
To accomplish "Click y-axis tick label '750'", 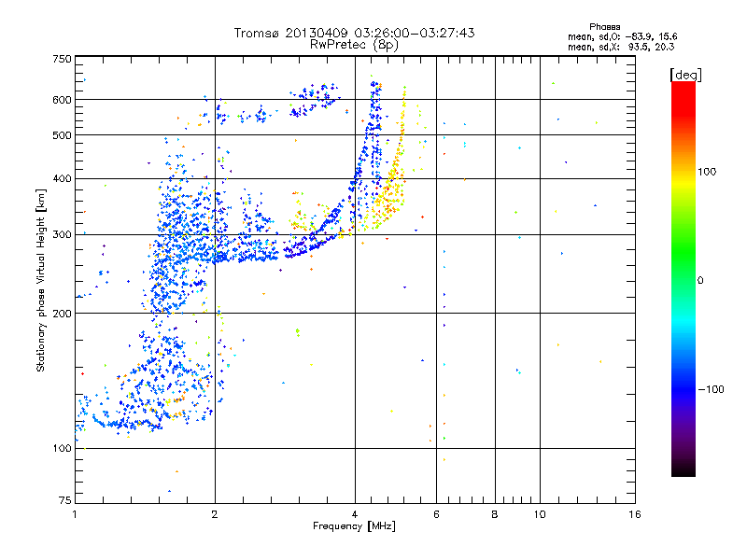I will click(x=62, y=59).
